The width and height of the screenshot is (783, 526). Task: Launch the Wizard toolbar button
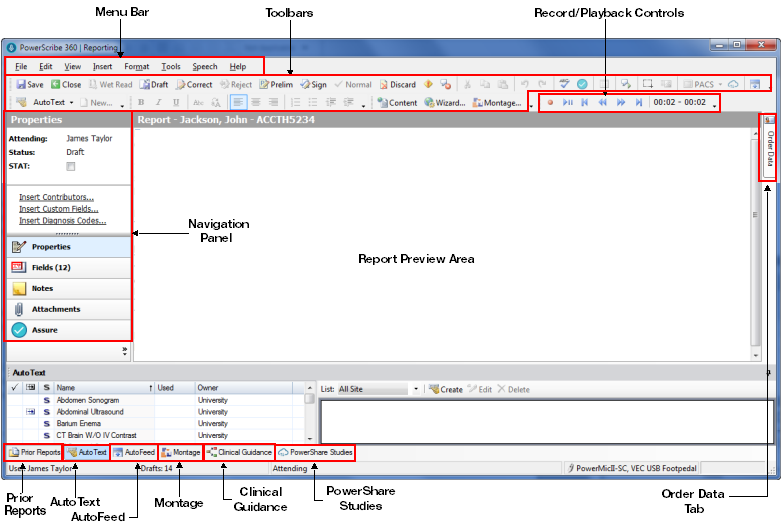point(444,102)
